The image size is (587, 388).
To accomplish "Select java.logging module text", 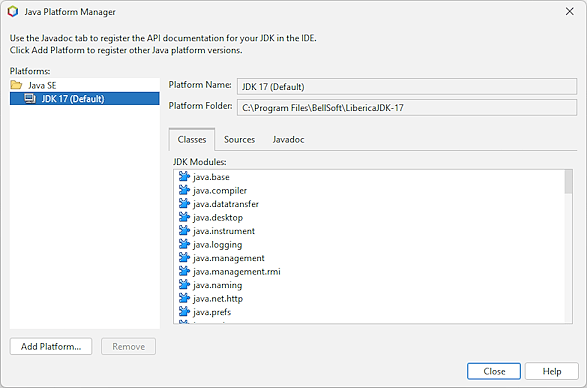I will click(218, 244).
